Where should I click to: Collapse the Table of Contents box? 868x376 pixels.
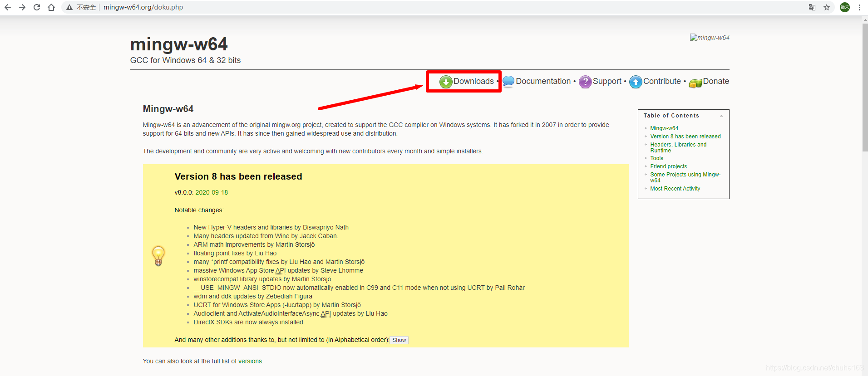tap(721, 116)
